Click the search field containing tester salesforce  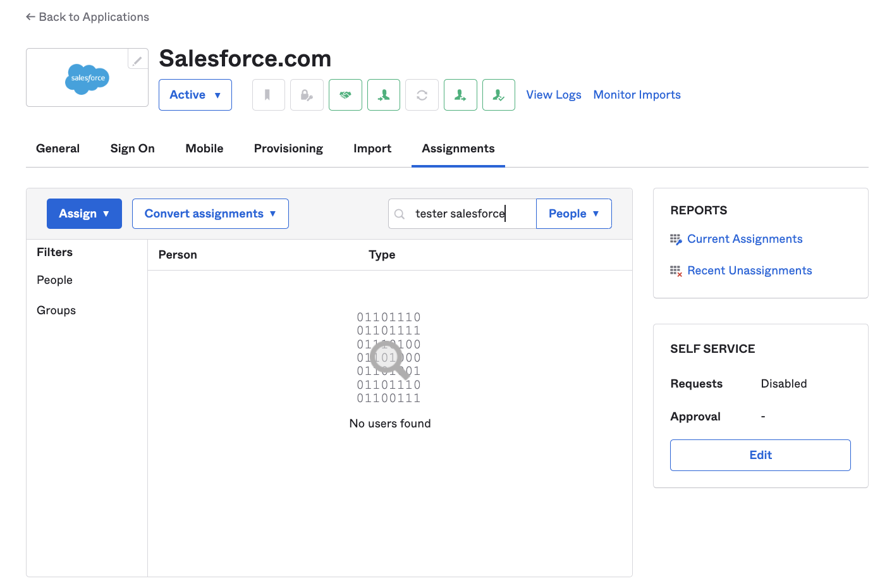pos(468,214)
